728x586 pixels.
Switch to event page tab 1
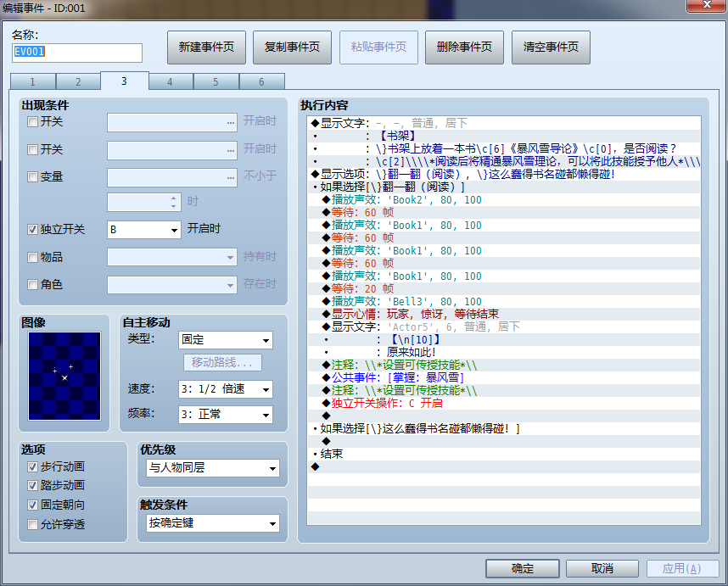click(32, 81)
